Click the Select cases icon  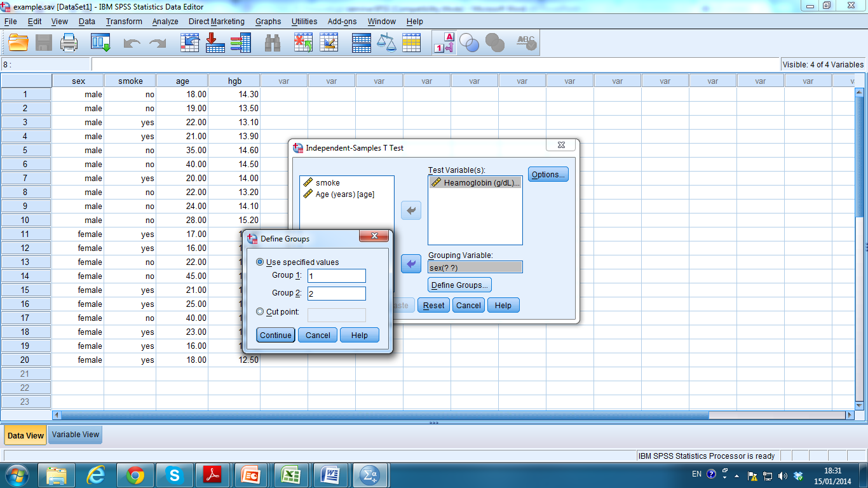pyautogui.click(x=412, y=43)
